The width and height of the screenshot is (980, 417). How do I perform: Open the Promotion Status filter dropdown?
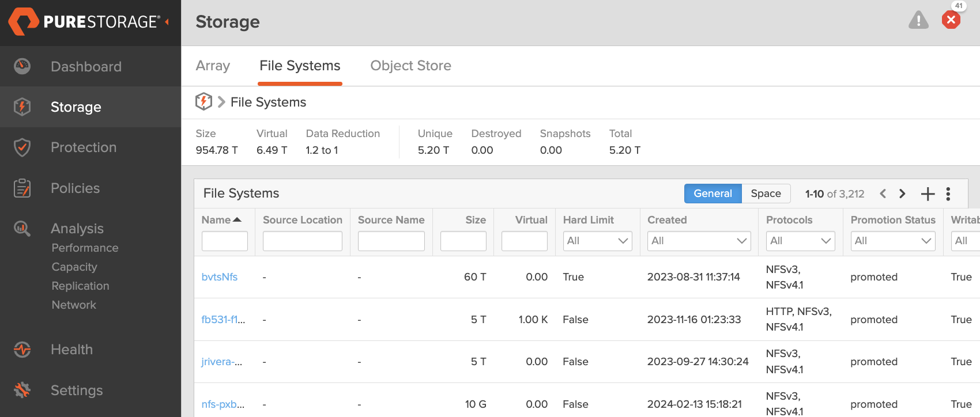click(892, 241)
